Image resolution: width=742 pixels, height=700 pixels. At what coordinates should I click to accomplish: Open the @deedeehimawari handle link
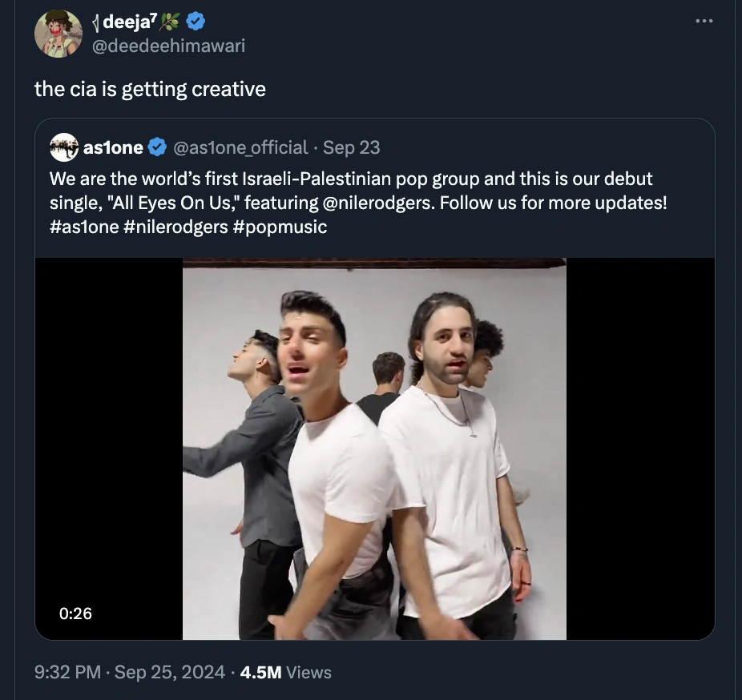pos(169,46)
